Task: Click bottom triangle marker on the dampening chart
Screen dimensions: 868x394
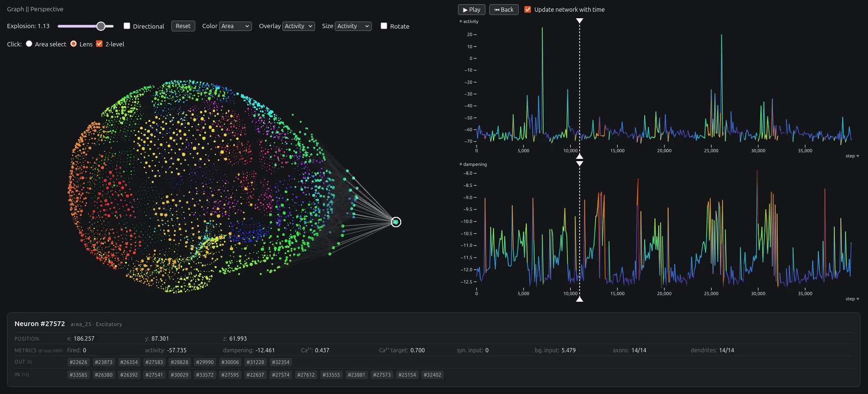Action: coord(580,299)
